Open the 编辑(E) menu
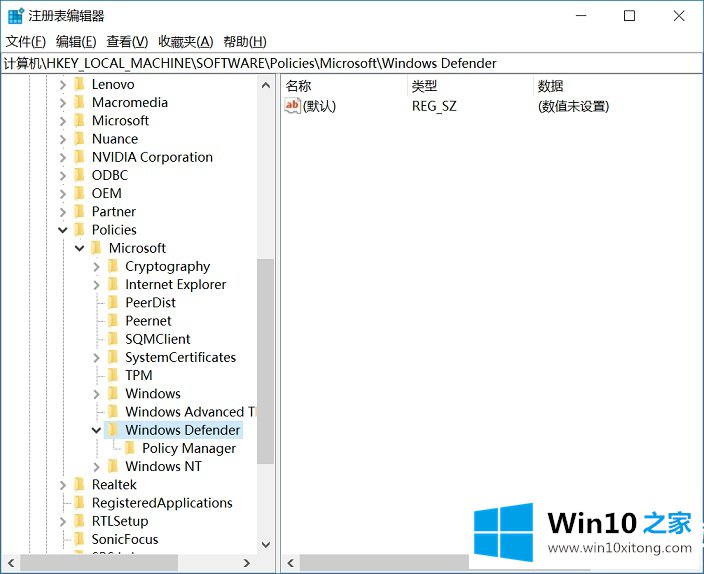 pos(76,42)
